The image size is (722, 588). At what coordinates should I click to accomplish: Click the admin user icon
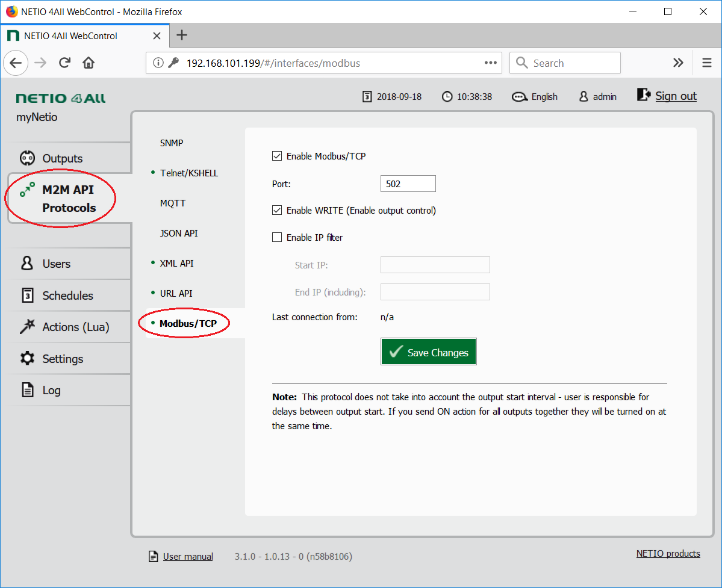click(x=584, y=97)
